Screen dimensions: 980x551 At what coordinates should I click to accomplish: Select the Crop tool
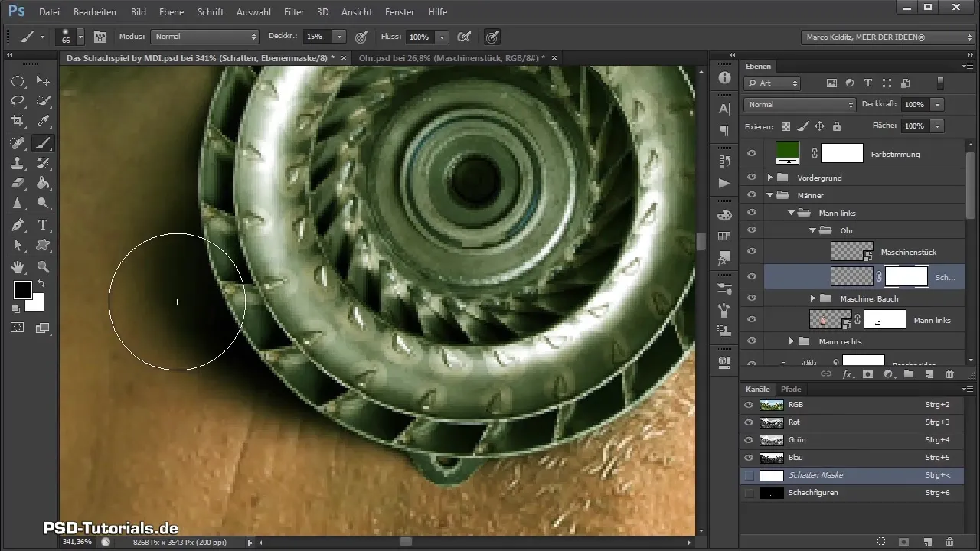(x=18, y=121)
